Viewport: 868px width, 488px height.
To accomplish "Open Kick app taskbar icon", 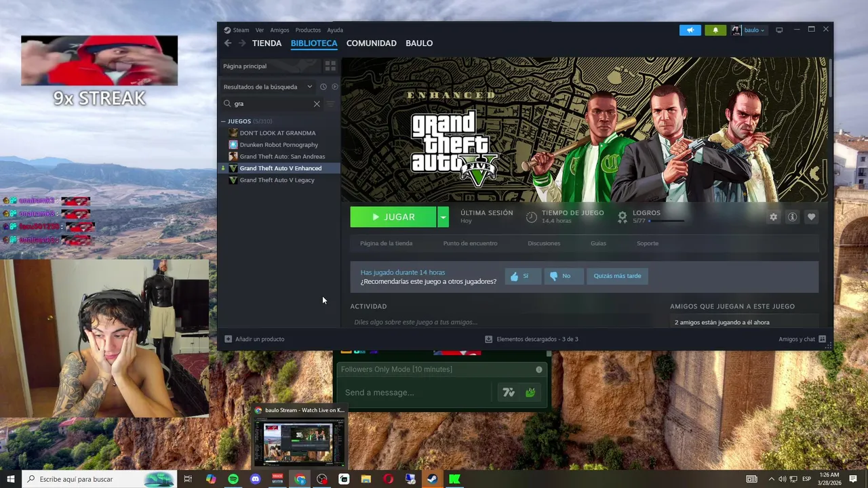I will click(x=454, y=479).
